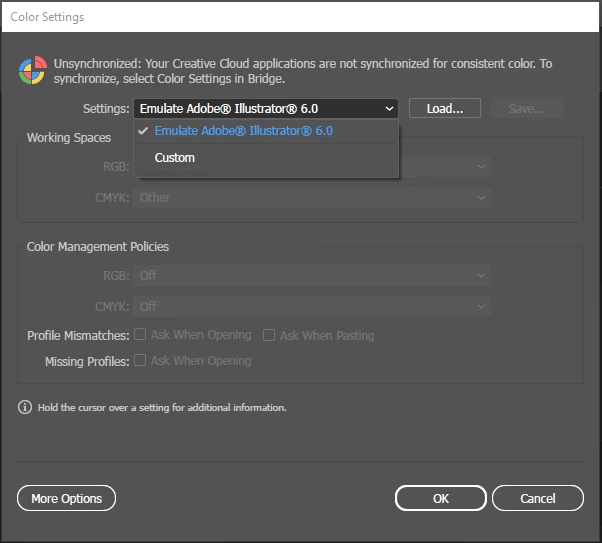602x543 pixels.
Task: Click the Color Management Policies group label
Action: 98,247
